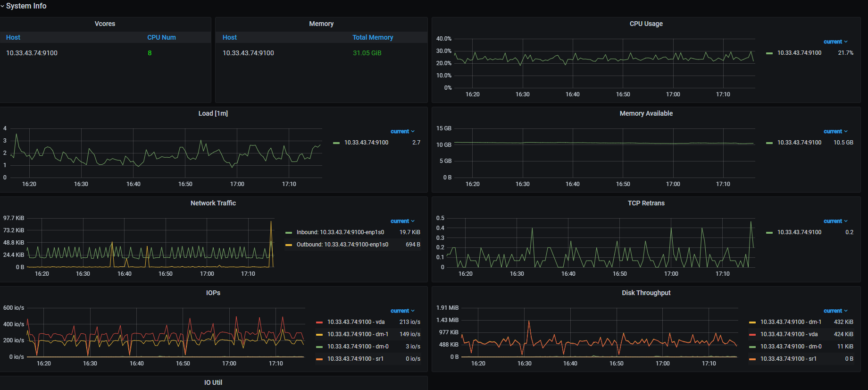Sort Disk Throughput legend by current
868x390 pixels.
pyautogui.click(x=835, y=311)
